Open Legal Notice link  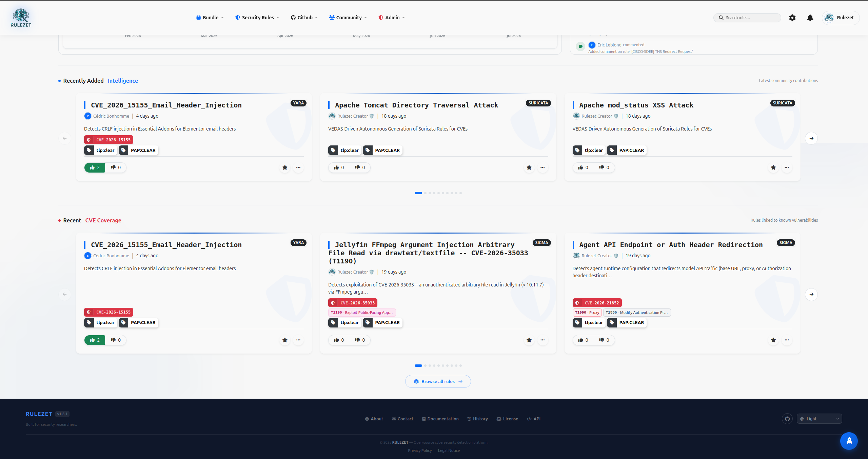click(x=449, y=451)
